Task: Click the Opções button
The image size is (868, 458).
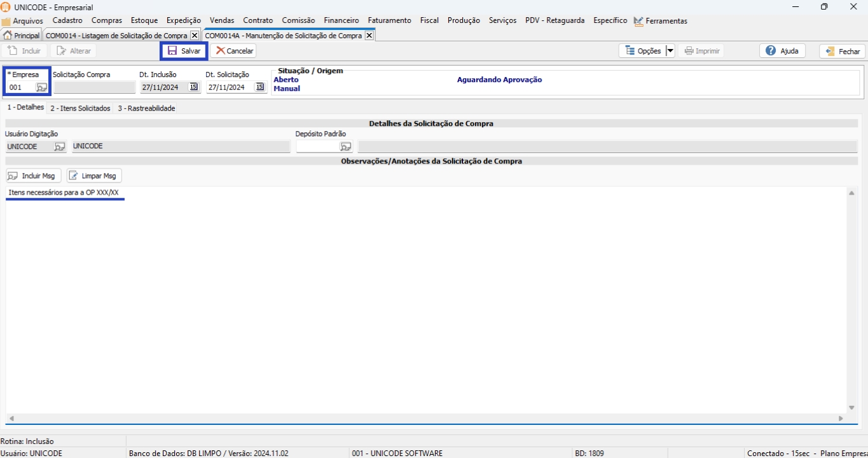Action: (x=642, y=51)
